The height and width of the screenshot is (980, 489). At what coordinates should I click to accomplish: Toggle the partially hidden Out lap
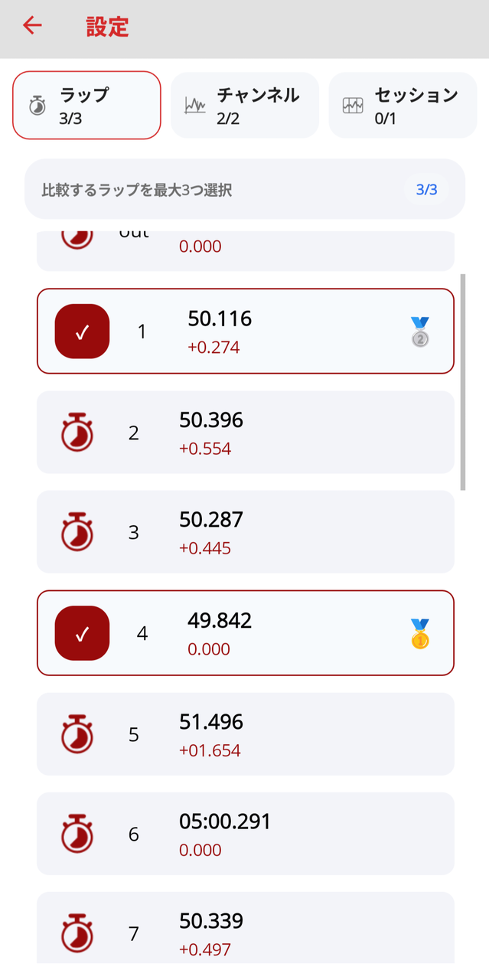[x=246, y=250]
